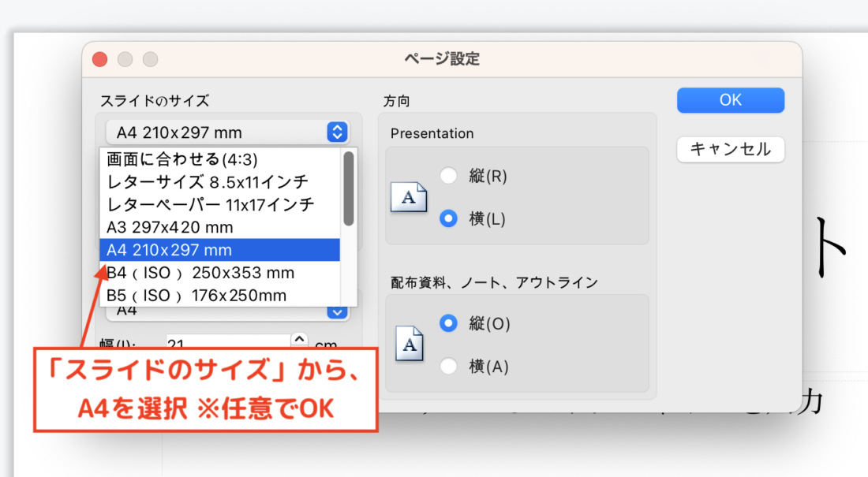Select 縦(R) portrait orientation for the presentation

(448, 176)
